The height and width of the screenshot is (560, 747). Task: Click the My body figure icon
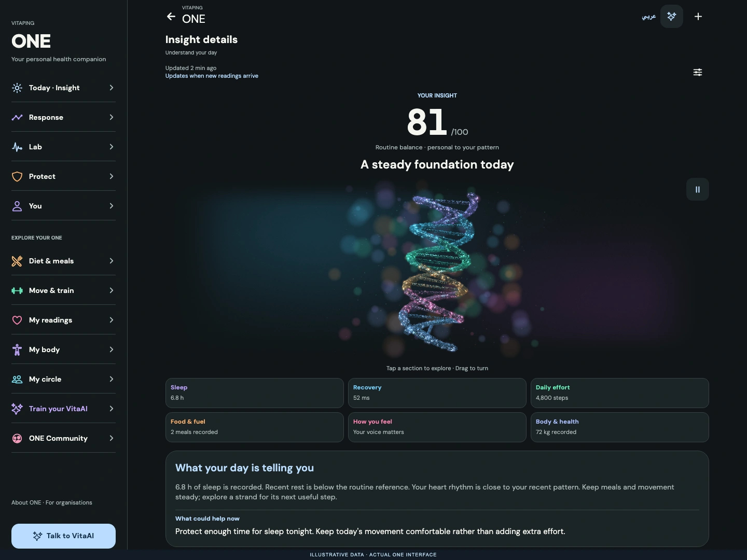17,349
